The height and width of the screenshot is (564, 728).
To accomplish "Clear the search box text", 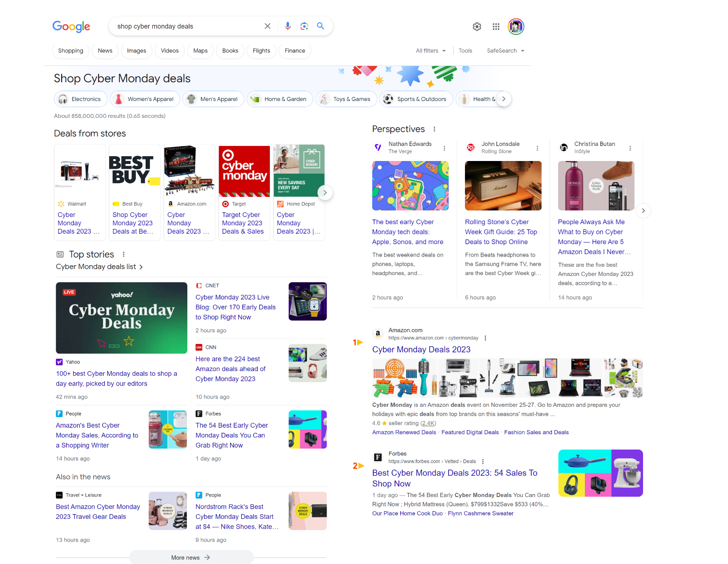I will (267, 26).
